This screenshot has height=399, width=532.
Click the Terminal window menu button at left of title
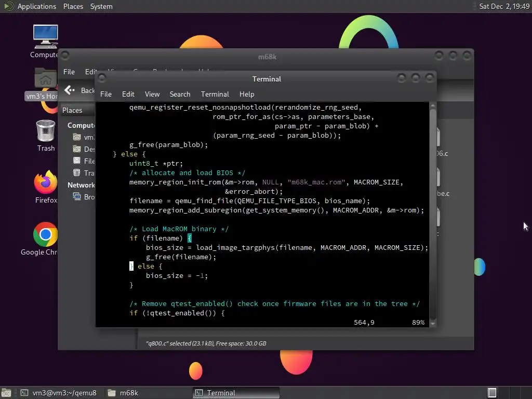tap(102, 78)
